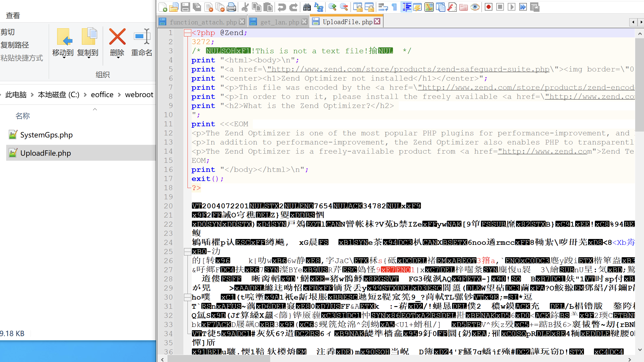Collapse the fold marker on line 1
Screen dimensions: 644x362
tap(187, 33)
